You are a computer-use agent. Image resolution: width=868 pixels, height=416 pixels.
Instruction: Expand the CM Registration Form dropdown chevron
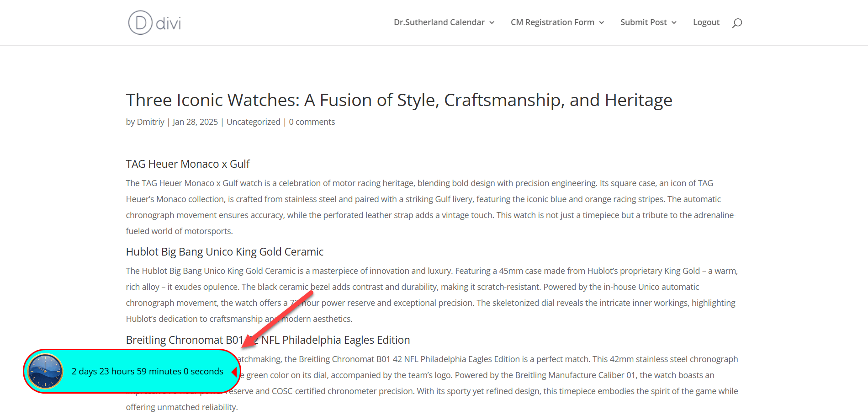602,22
